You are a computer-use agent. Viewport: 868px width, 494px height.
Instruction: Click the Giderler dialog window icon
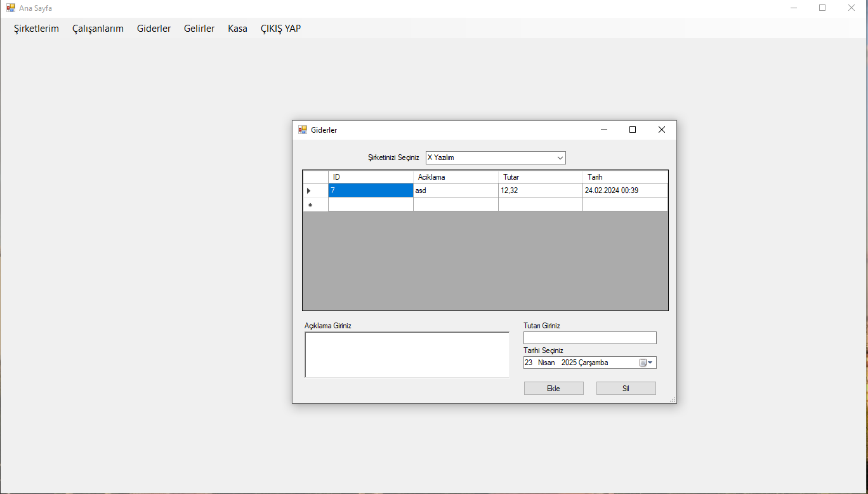(303, 130)
